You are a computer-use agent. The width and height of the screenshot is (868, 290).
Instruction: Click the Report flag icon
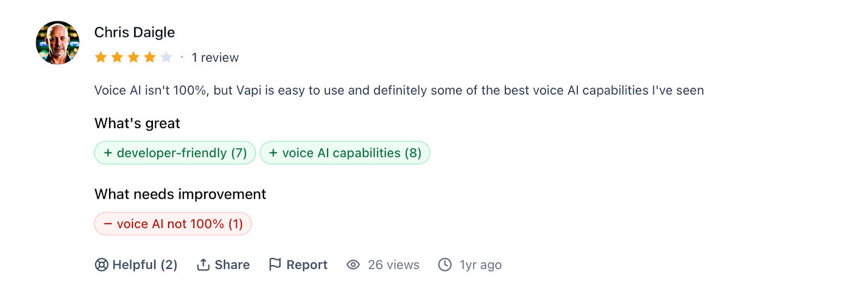tap(275, 264)
